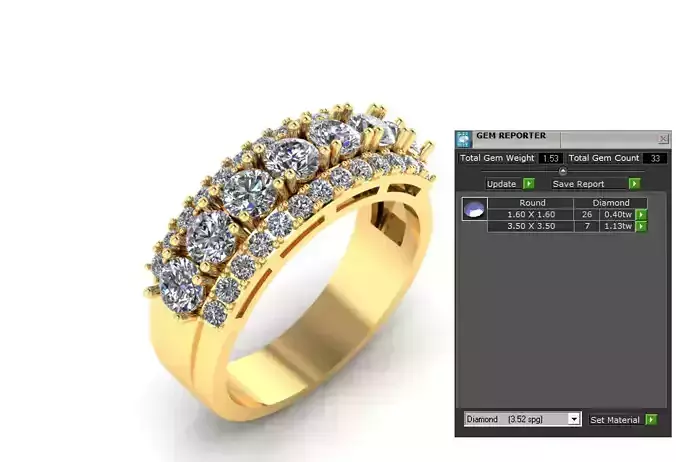Viewport: 676px width, 462px height.
Task: Click the 1.13tw weight cell
Action: pos(617,226)
